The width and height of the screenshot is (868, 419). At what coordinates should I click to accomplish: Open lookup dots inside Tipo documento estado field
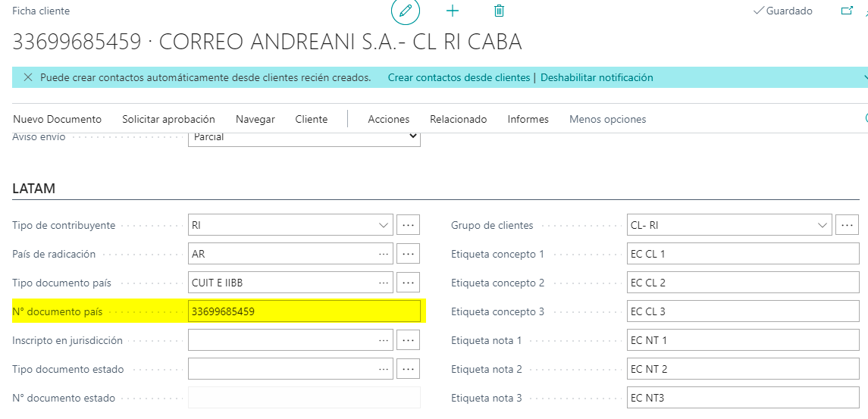(x=383, y=369)
